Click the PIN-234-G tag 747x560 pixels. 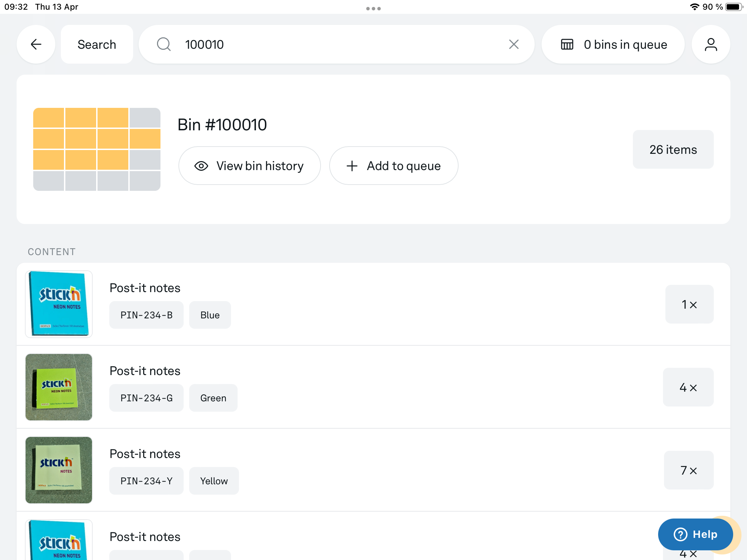(146, 398)
